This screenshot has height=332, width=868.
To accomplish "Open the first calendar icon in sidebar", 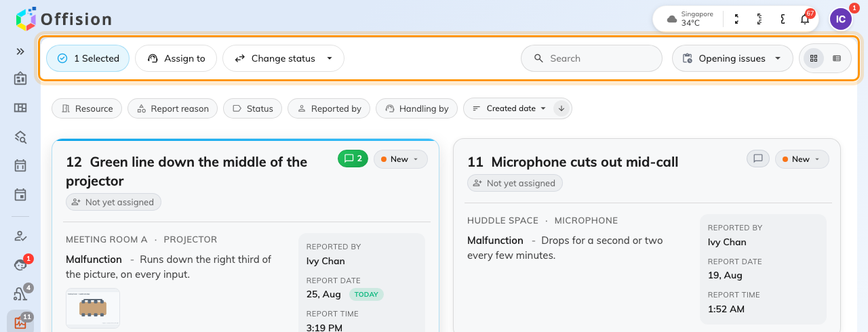I will pyautogui.click(x=20, y=166).
